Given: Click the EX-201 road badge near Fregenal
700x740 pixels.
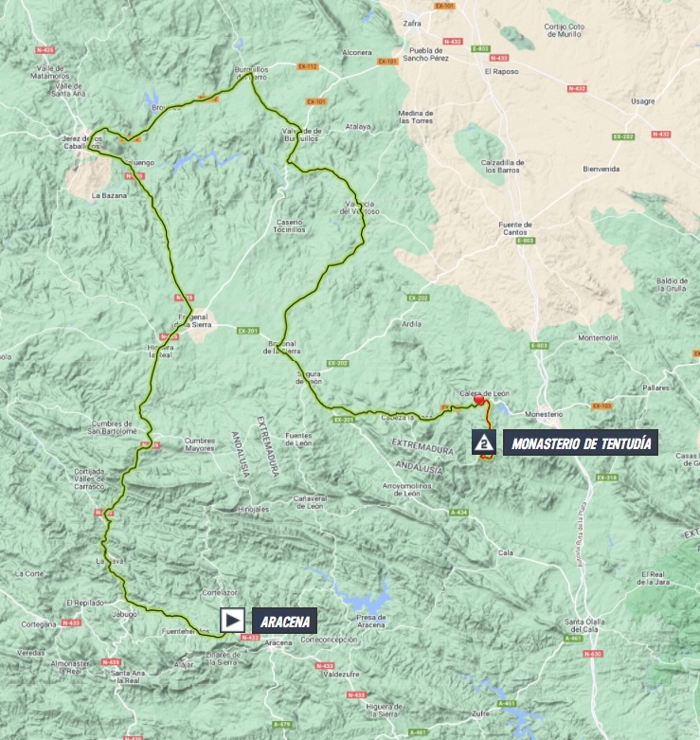Looking at the screenshot, I should pyautogui.click(x=248, y=331).
